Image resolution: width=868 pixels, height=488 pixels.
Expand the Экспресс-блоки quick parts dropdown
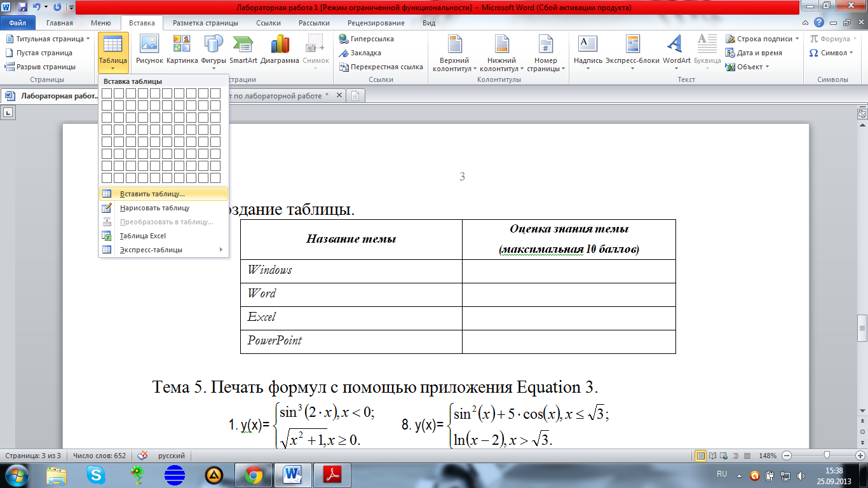[632, 52]
